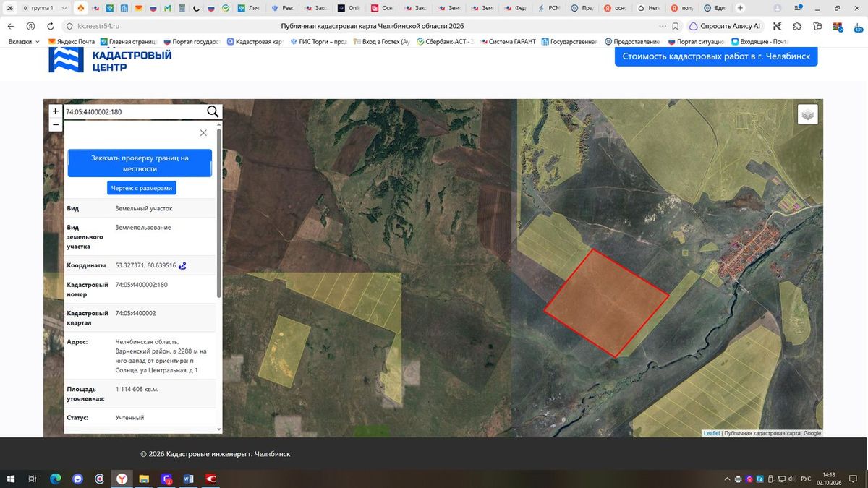Viewport: 868px width, 488px height.
Task: Open Microsoft Word from the taskbar
Action: [189, 479]
